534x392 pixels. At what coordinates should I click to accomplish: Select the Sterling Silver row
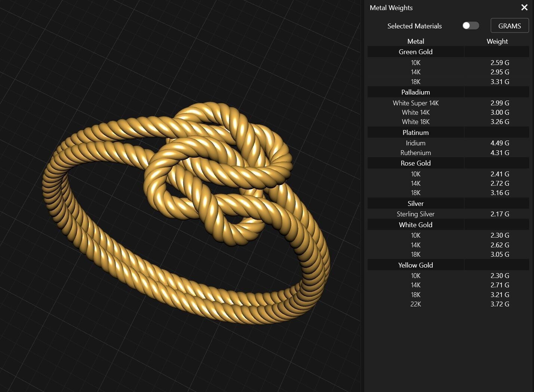point(448,214)
